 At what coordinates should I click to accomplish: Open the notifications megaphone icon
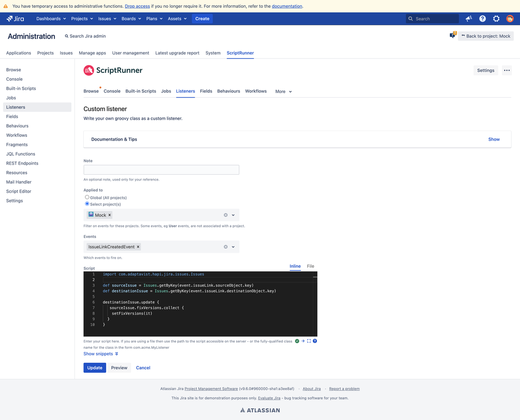[468, 19]
